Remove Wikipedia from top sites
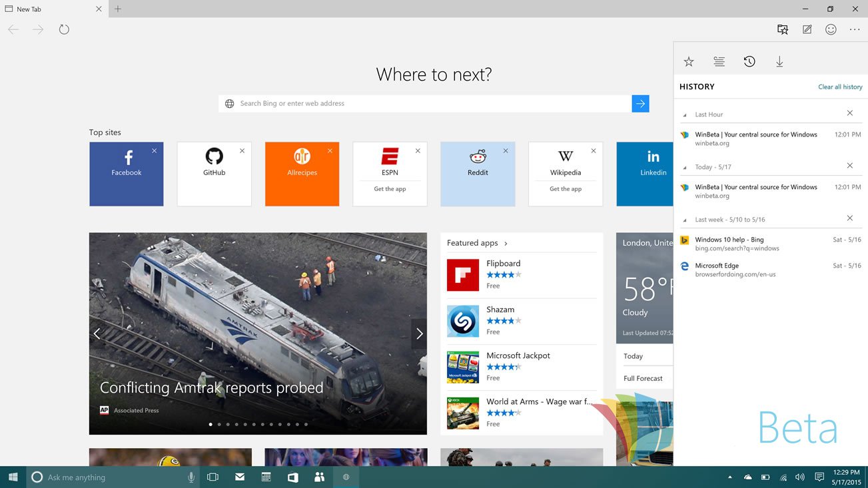The image size is (868, 488). [x=594, y=151]
